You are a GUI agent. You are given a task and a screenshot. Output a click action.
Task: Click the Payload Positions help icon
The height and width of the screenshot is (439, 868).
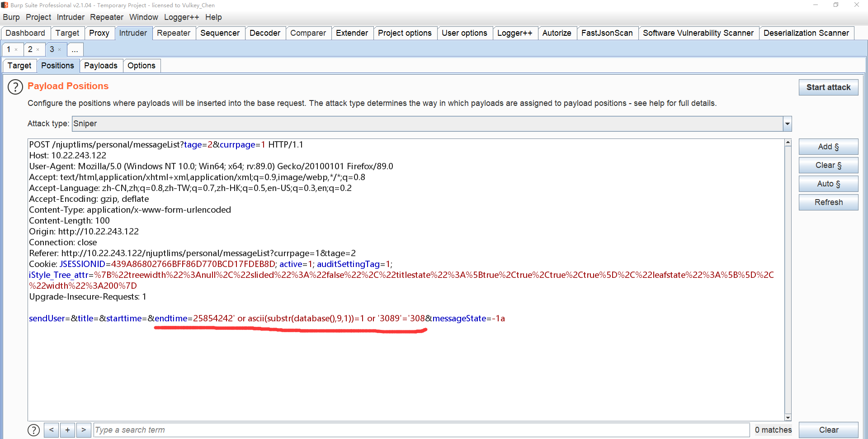[x=15, y=87]
